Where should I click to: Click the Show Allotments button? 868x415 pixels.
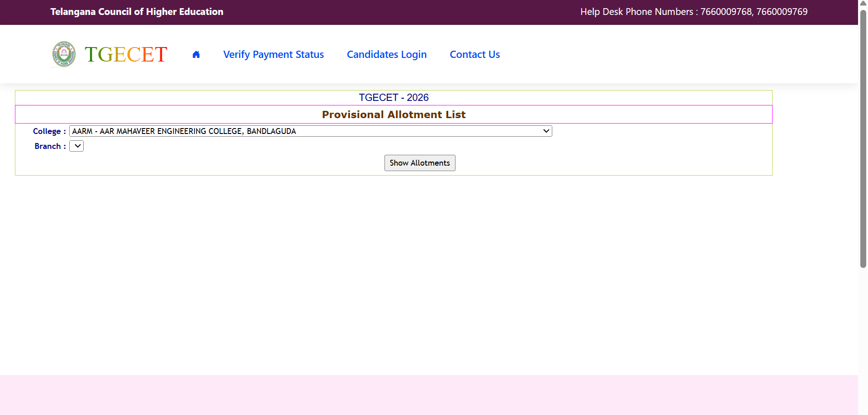(x=420, y=163)
